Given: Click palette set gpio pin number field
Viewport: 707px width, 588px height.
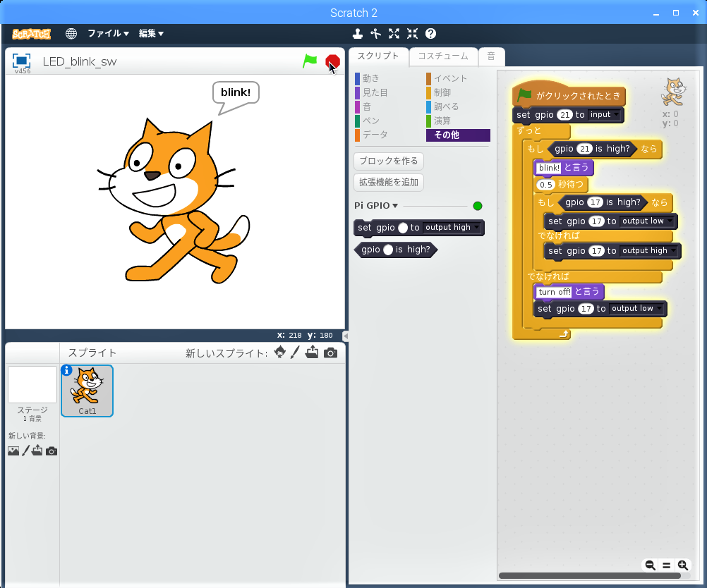Looking at the screenshot, I should (x=403, y=228).
